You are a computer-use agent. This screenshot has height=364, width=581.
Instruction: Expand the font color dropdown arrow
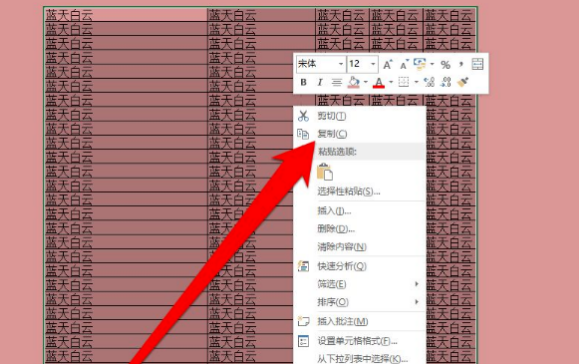click(391, 82)
